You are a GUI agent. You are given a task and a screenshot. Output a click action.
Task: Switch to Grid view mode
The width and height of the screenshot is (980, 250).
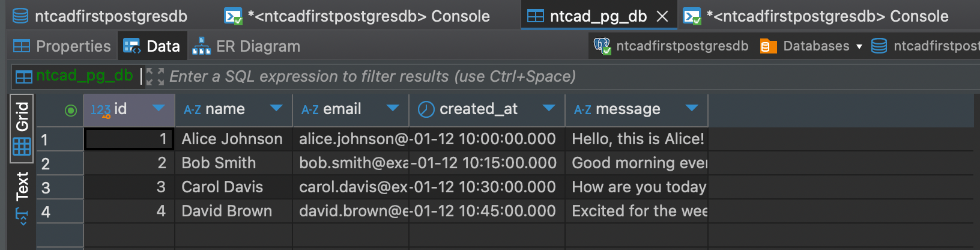[22, 128]
